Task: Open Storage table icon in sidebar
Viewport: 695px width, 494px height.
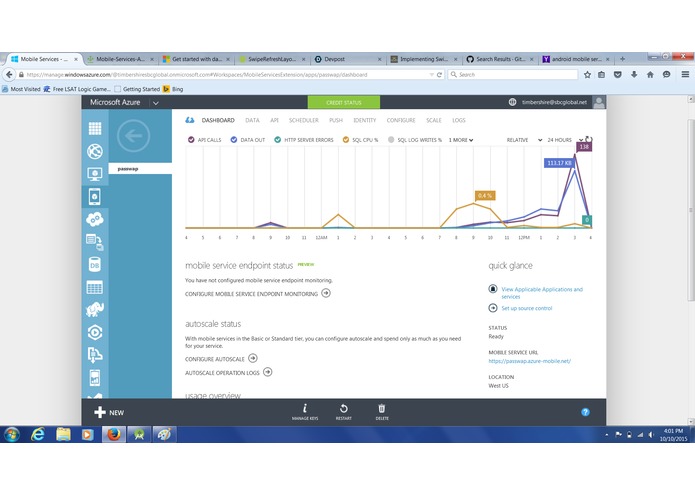Action: coord(95,287)
